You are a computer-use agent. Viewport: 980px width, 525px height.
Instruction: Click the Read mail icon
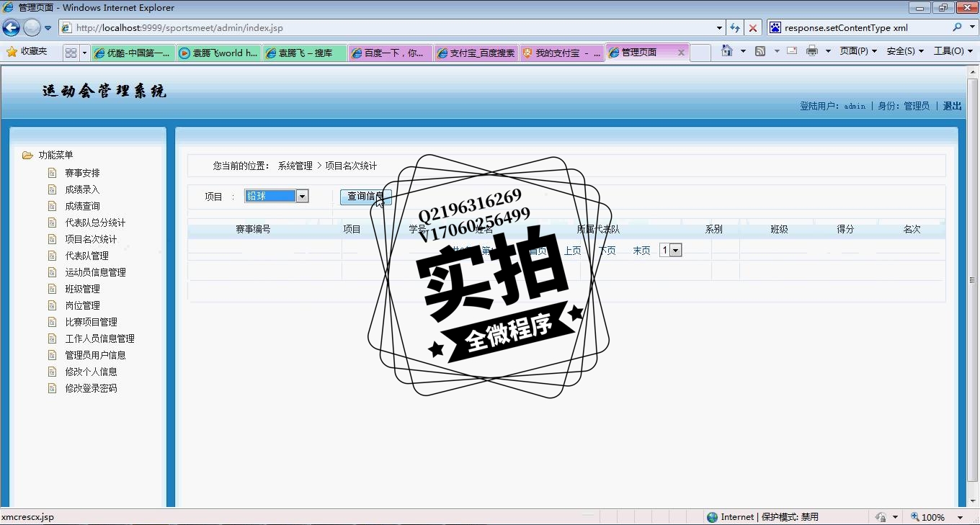tap(792, 51)
